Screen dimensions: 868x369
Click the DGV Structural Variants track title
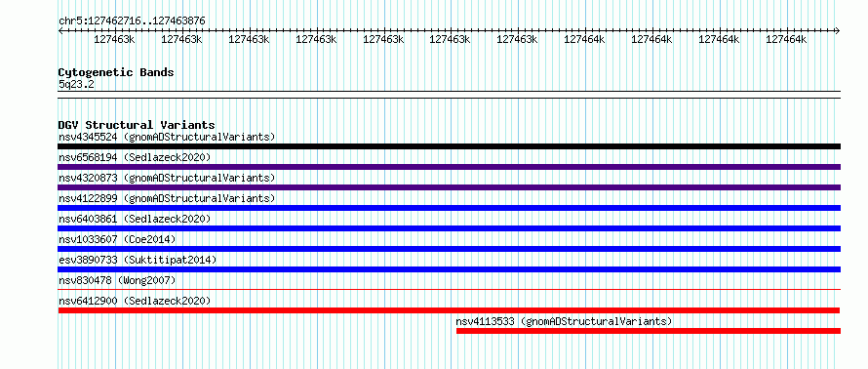[137, 125]
